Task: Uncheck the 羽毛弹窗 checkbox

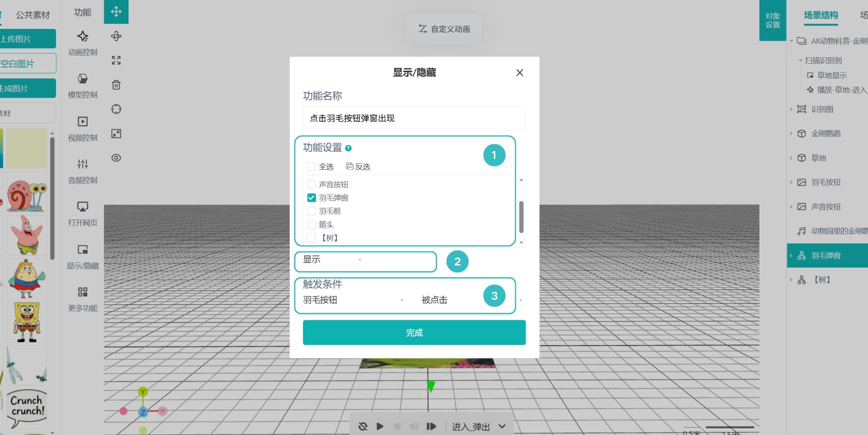Action: pos(311,197)
